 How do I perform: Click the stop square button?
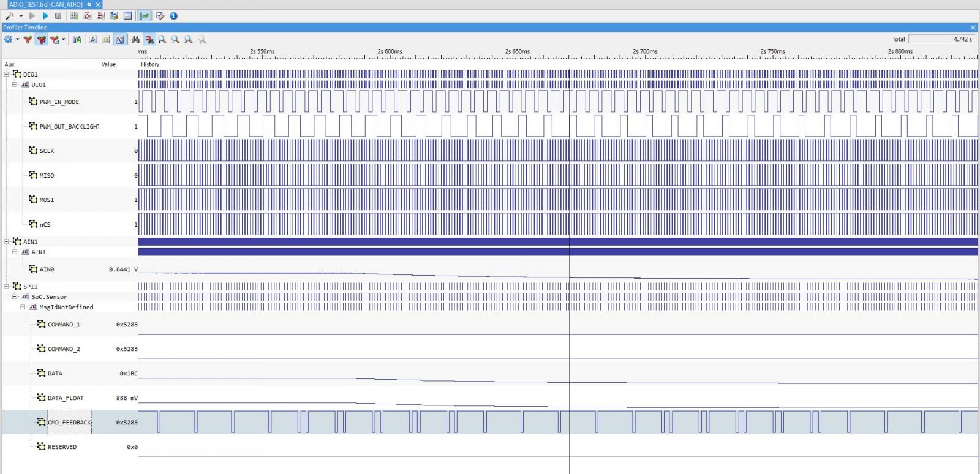58,16
